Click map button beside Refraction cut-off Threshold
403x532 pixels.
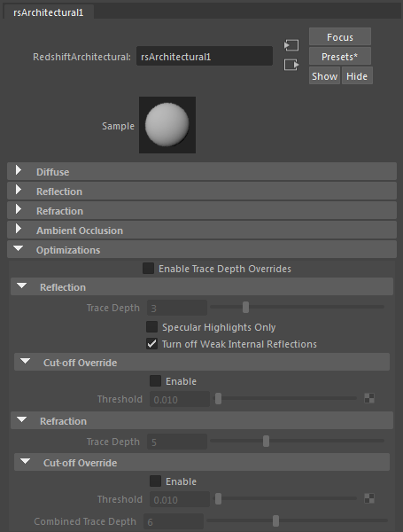click(369, 498)
